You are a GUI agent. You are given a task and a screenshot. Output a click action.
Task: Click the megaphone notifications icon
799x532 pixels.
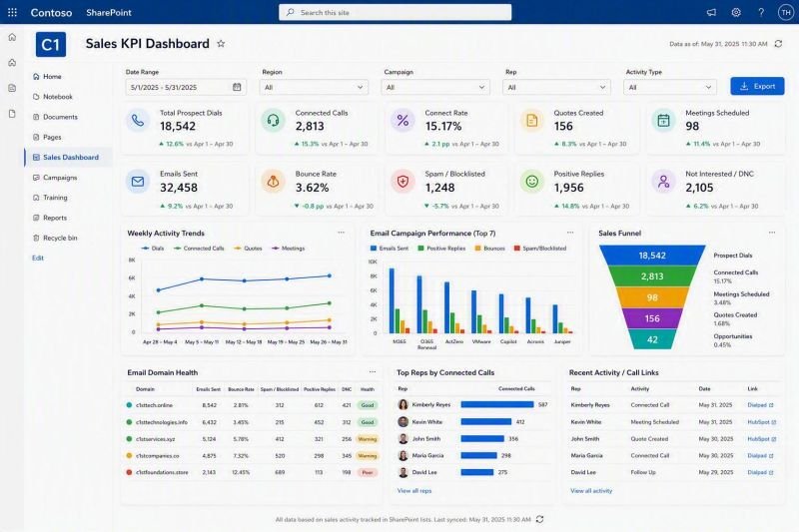pos(711,12)
